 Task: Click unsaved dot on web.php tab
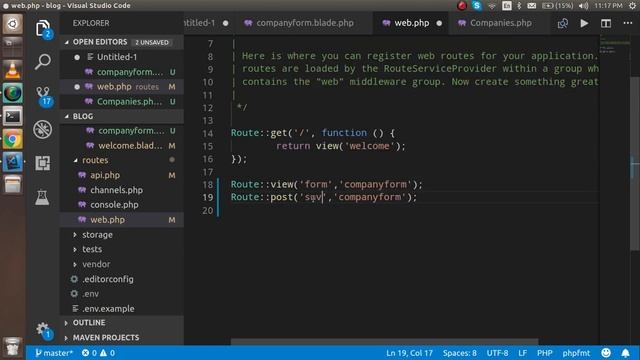(439, 23)
